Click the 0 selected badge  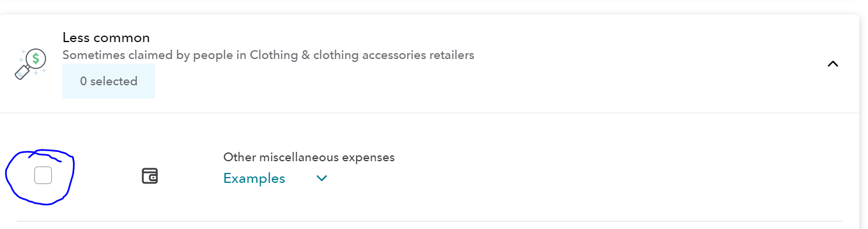pyautogui.click(x=109, y=81)
